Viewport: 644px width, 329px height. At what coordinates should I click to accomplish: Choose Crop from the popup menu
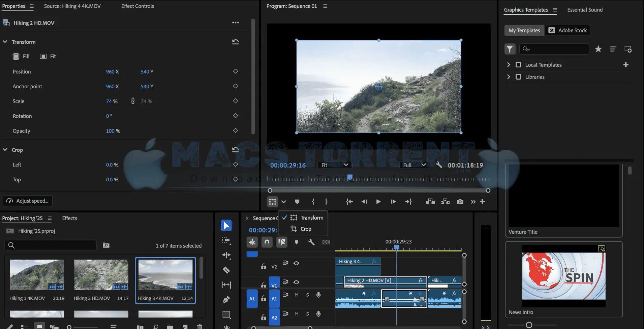pos(303,229)
